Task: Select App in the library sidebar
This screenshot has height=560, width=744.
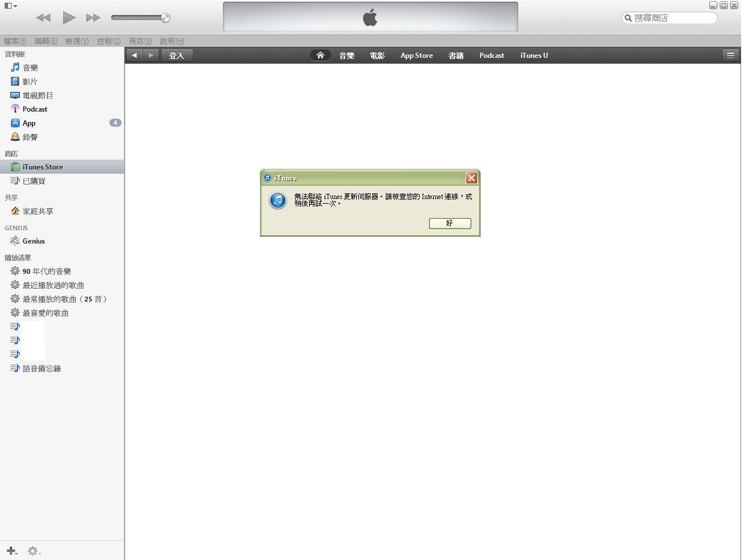Action: pyautogui.click(x=62, y=123)
